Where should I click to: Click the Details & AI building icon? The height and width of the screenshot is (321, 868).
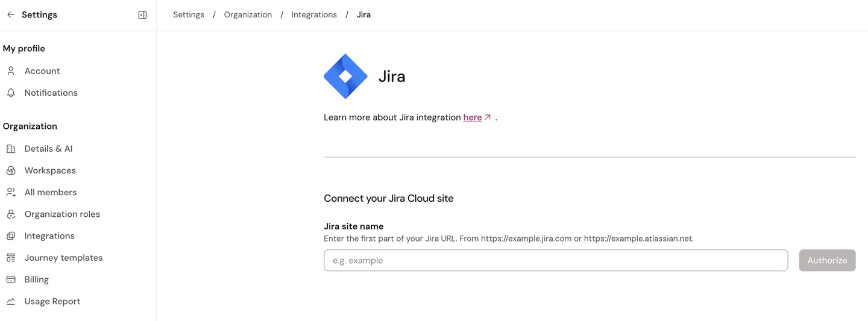click(x=11, y=149)
